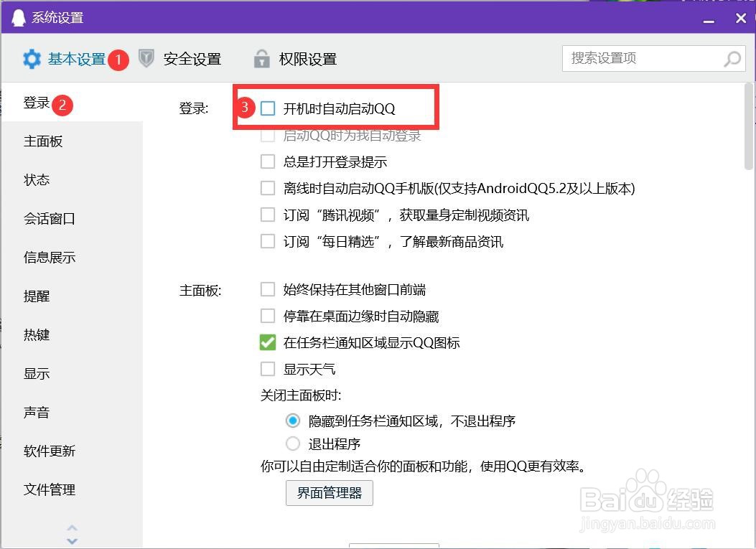
Task: Toggle 订阅腾讯视频 checkbox
Action: (x=268, y=215)
